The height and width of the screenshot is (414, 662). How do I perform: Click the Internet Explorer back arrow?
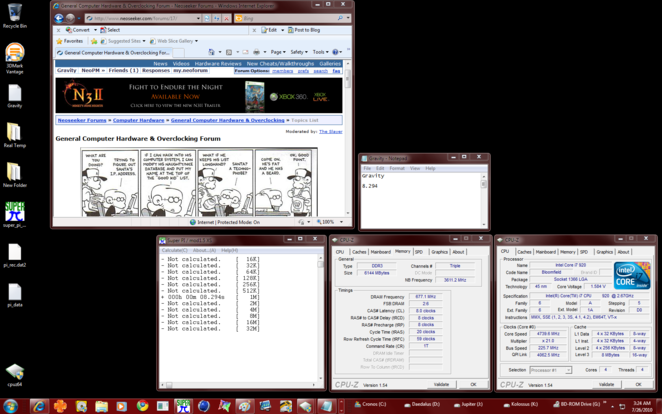coord(59,18)
